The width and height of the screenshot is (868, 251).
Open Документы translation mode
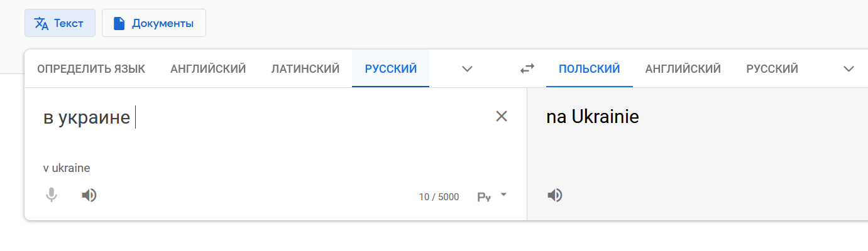153,23
